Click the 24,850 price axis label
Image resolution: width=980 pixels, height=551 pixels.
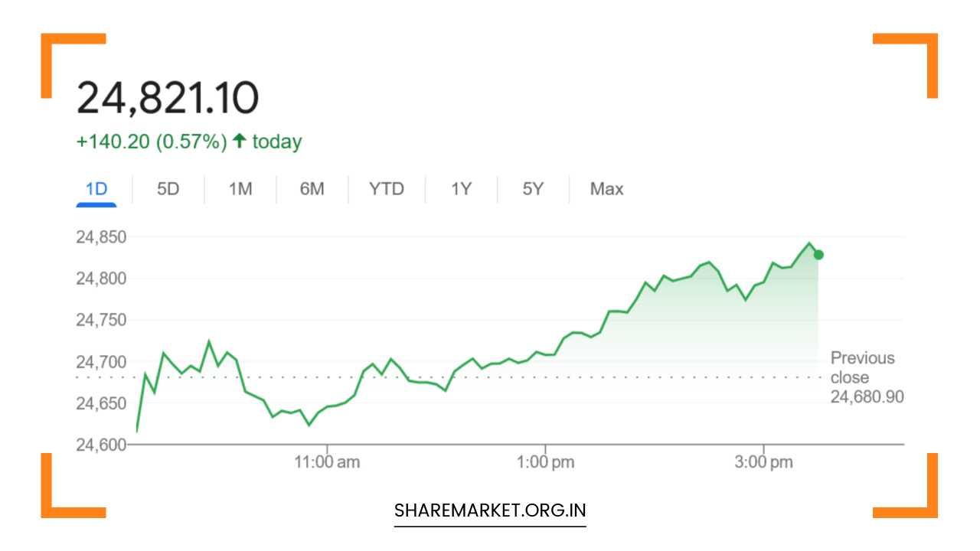(101, 237)
